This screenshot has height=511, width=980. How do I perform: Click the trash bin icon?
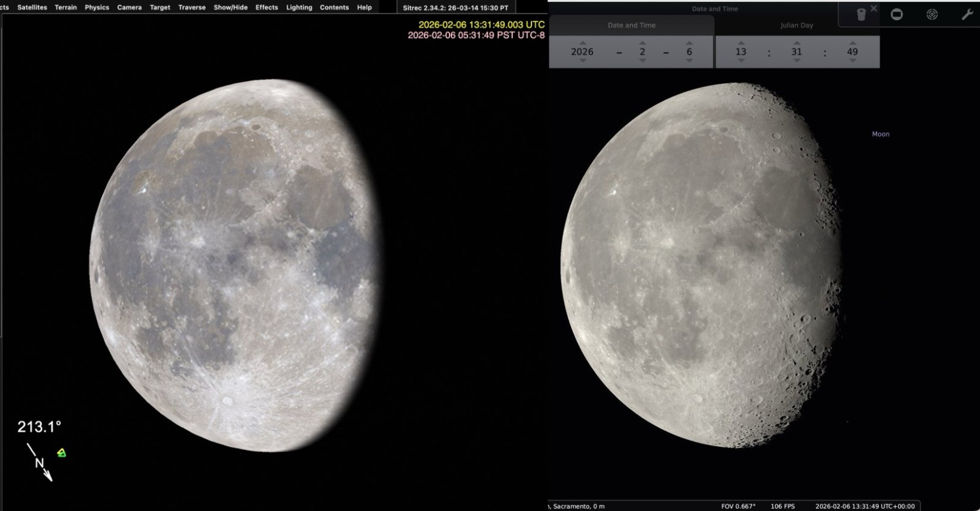click(861, 15)
